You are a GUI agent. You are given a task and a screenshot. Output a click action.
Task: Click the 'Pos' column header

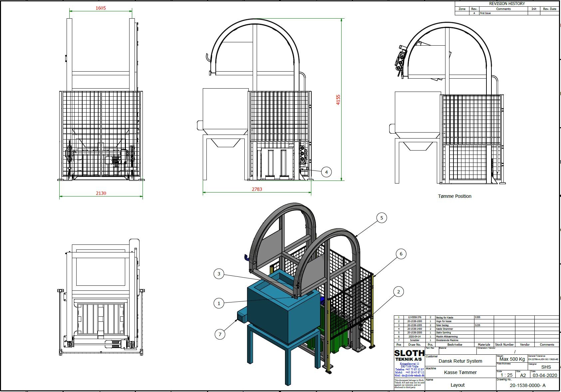point(399,345)
